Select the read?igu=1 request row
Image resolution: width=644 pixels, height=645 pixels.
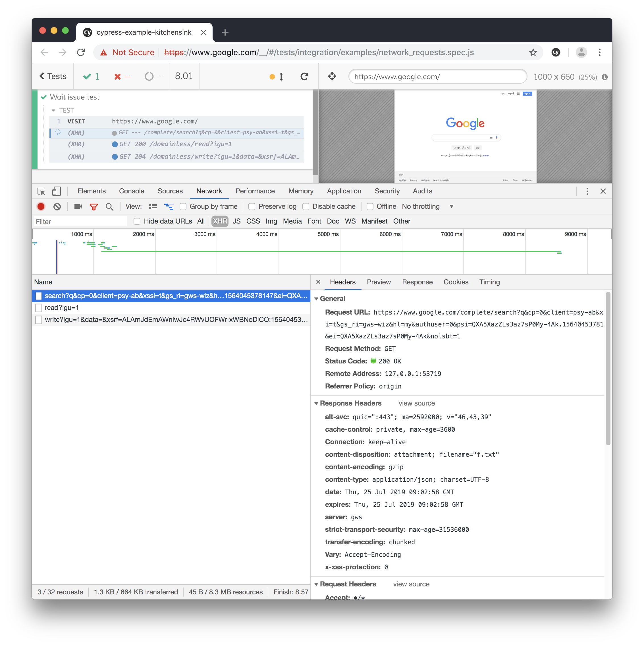(x=62, y=307)
